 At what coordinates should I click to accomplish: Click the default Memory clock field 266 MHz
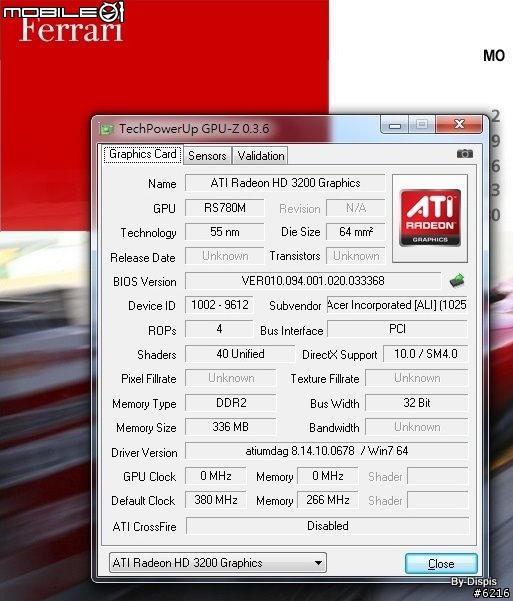point(328,500)
